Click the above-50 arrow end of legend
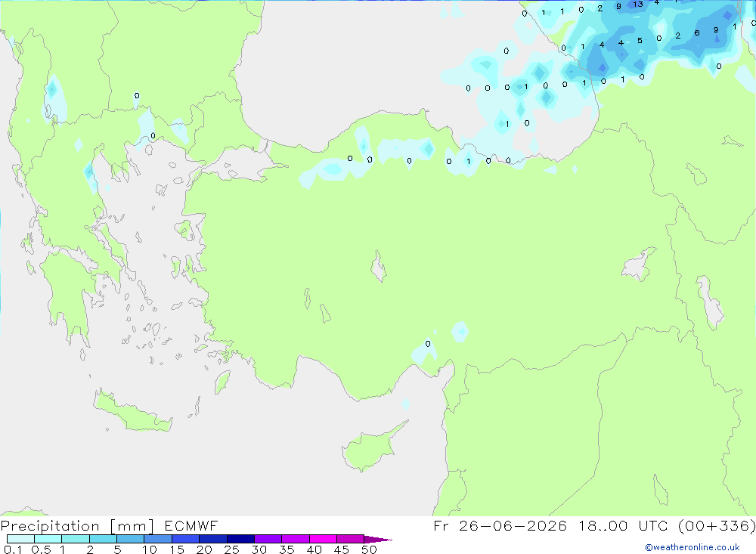The width and height of the screenshot is (756, 554). point(377,540)
